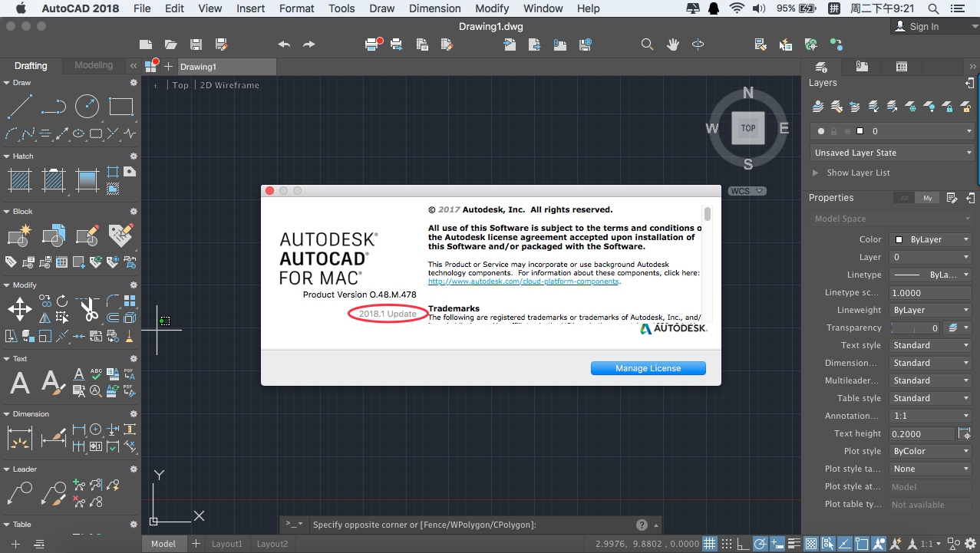Open the WCS coordinate system dropdown
Image resolution: width=980 pixels, height=553 pixels.
click(x=747, y=191)
